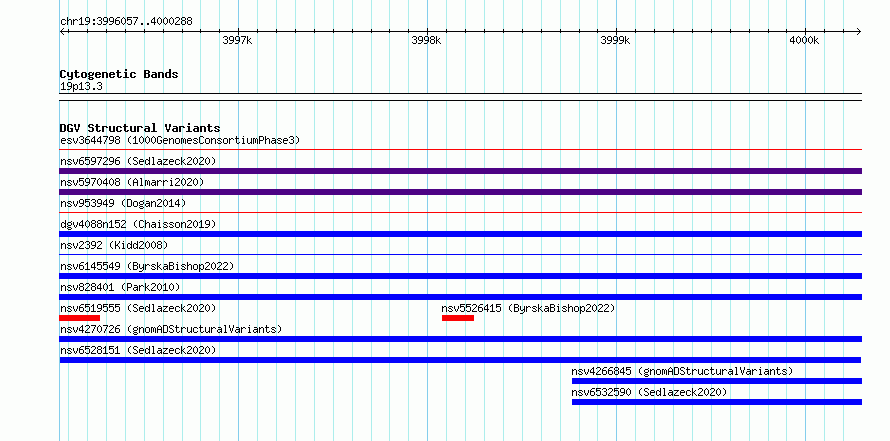Click the nsv6519555 (Sedlazeck2020) label

138,308
